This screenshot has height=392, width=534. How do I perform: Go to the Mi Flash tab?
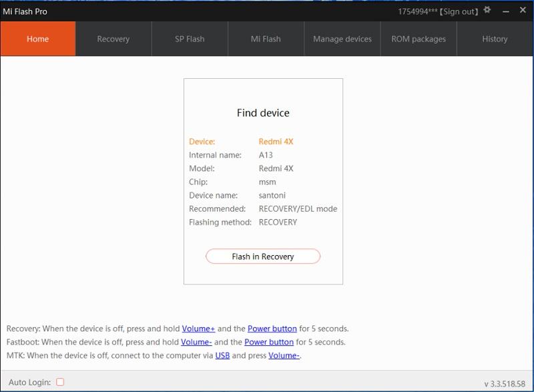[x=266, y=39]
